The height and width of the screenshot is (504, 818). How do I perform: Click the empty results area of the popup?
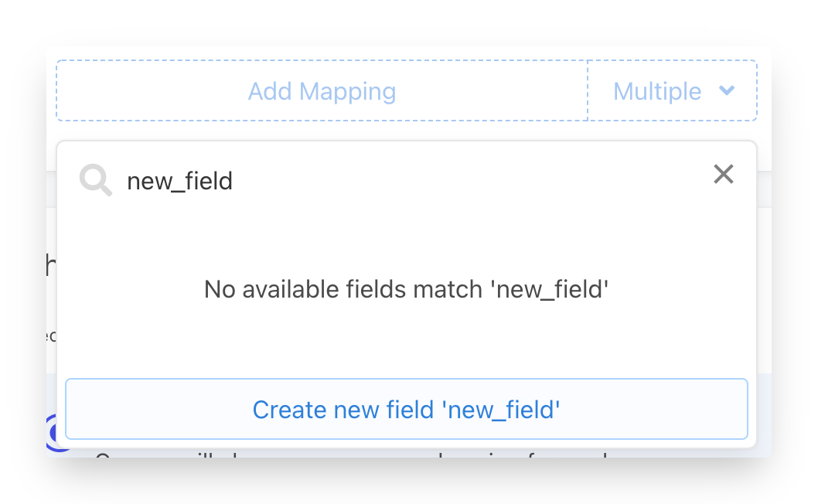pos(406,340)
